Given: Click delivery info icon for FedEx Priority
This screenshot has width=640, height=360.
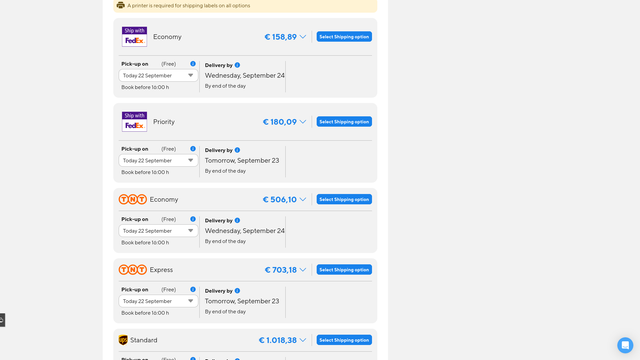Looking at the screenshot, I should tap(237, 150).
